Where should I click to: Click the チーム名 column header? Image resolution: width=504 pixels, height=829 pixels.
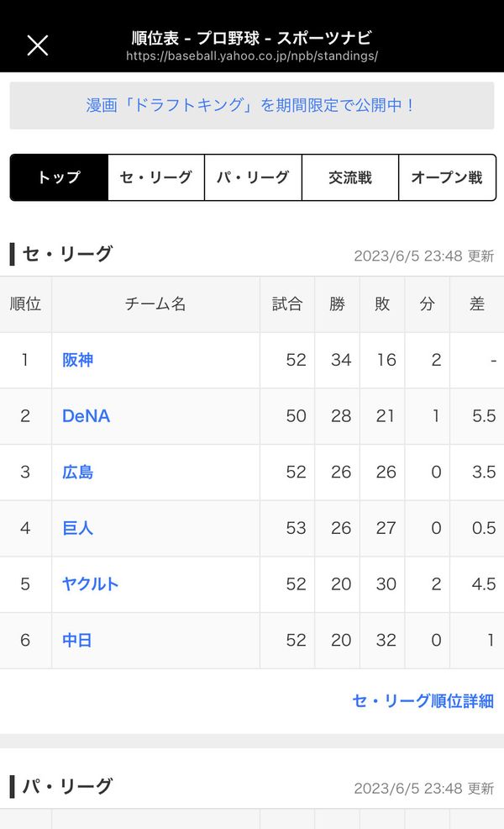(155, 304)
